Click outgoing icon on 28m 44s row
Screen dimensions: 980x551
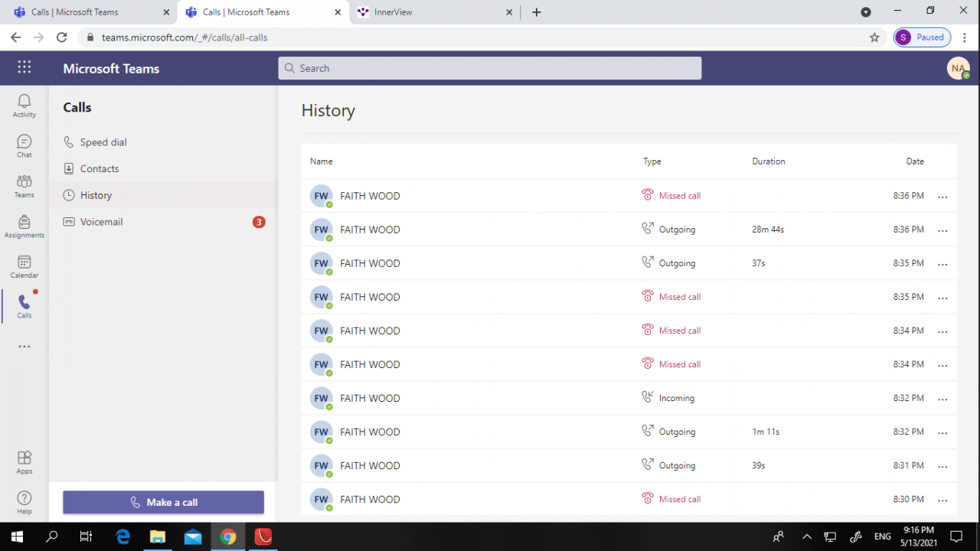click(648, 229)
